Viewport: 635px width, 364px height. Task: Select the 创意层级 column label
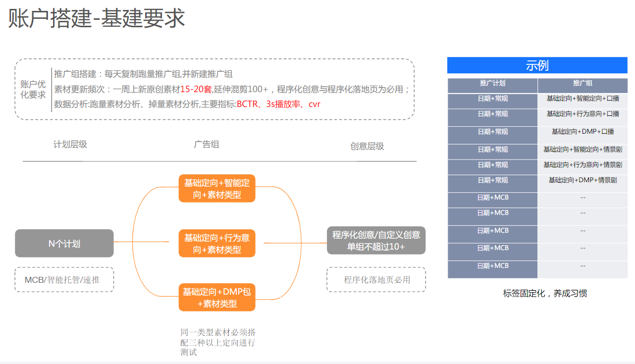(367, 146)
